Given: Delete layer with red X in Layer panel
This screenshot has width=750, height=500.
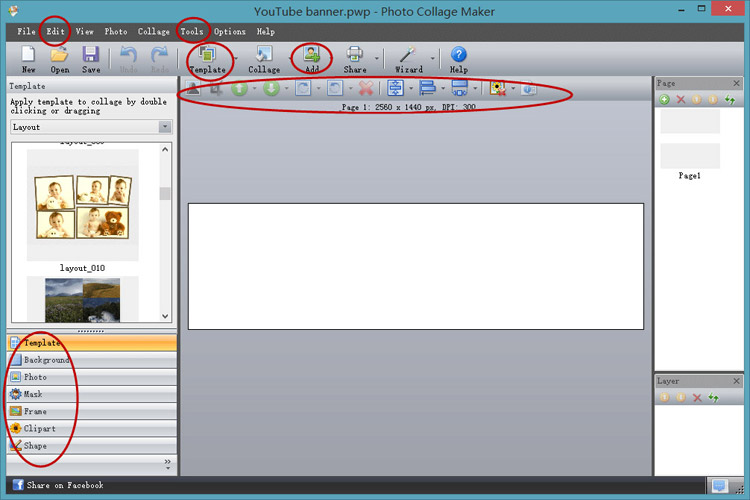Looking at the screenshot, I should click(x=697, y=398).
